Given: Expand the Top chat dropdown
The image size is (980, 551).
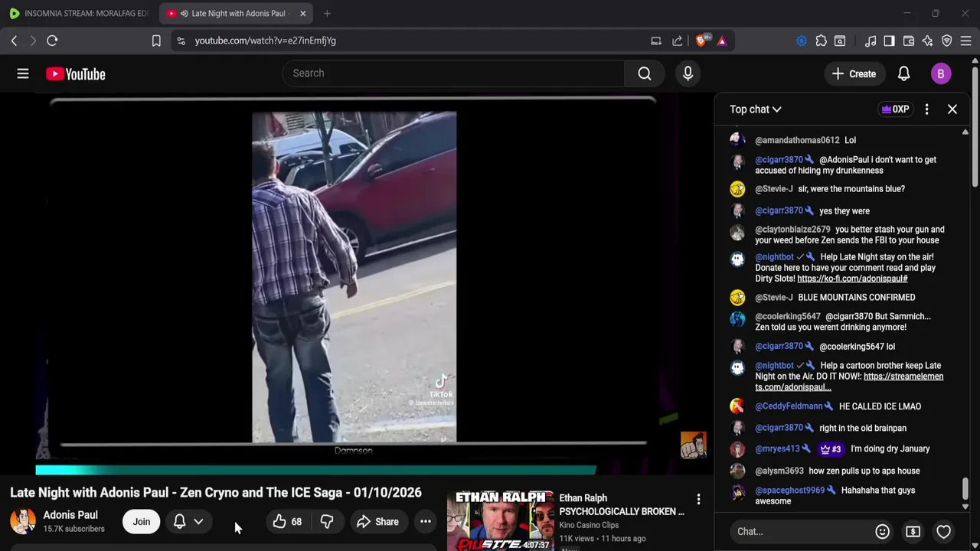Looking at the screenshot, I should click(756, 109).
